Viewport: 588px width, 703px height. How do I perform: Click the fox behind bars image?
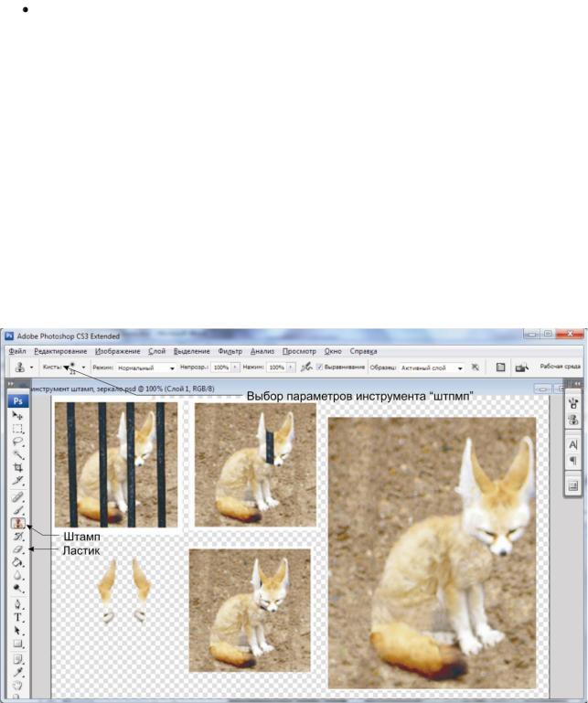click(x=116, y=464)
